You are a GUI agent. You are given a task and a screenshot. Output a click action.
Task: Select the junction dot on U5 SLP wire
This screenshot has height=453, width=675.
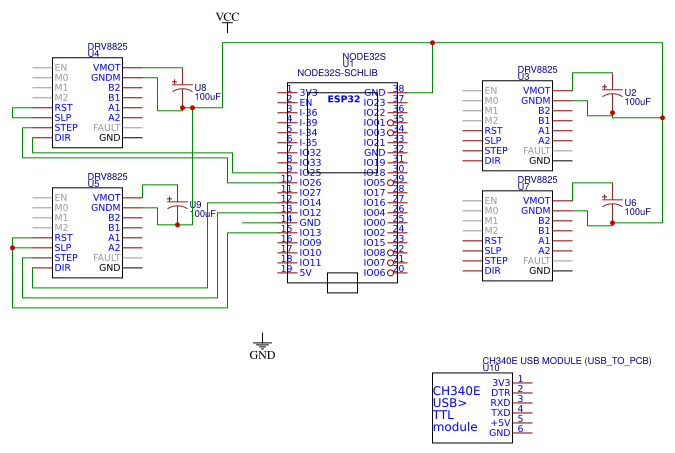12,248
